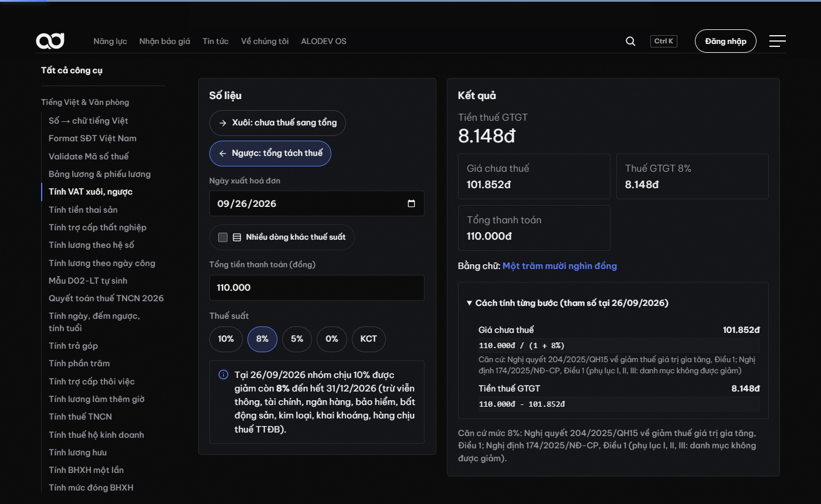Open 'Tính phần trăm' tool
Viewport: 821px width, 504px height.
pos(79,363)
